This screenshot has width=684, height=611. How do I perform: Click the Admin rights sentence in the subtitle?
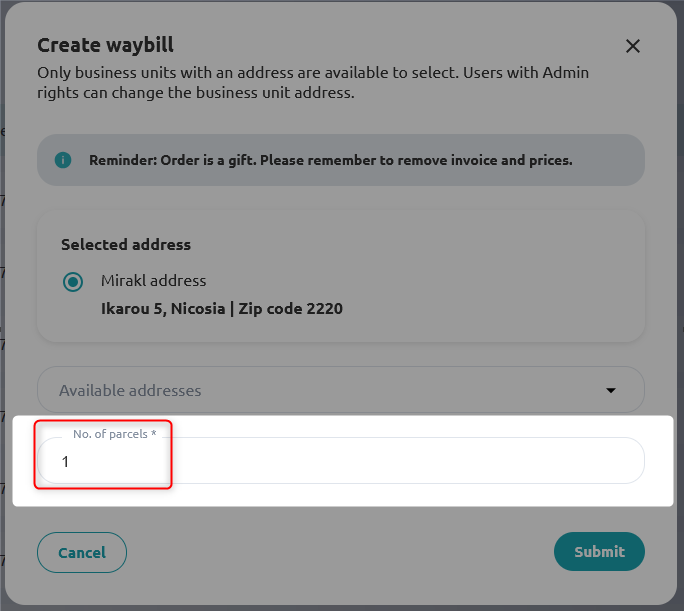(195, 93)
